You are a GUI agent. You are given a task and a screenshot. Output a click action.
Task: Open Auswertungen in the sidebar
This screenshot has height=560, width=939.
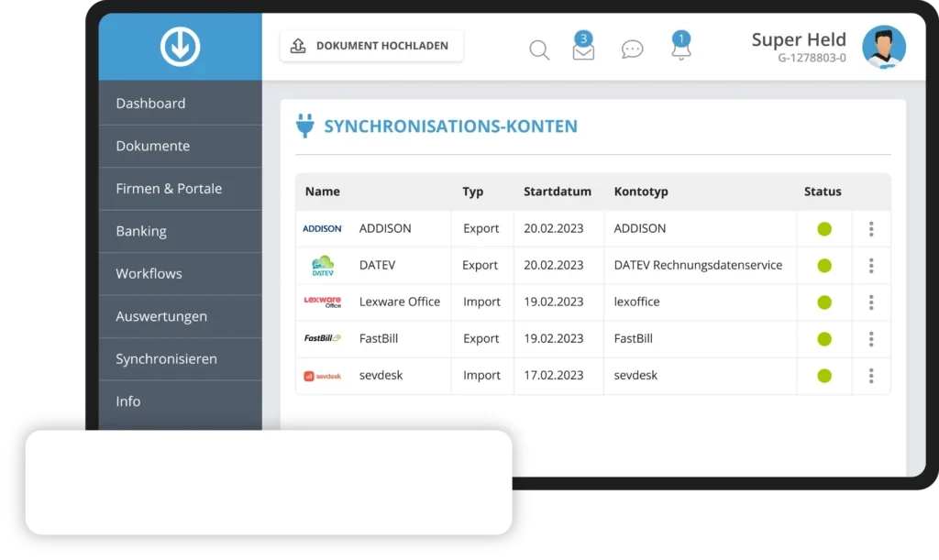[x=181, y=316]
